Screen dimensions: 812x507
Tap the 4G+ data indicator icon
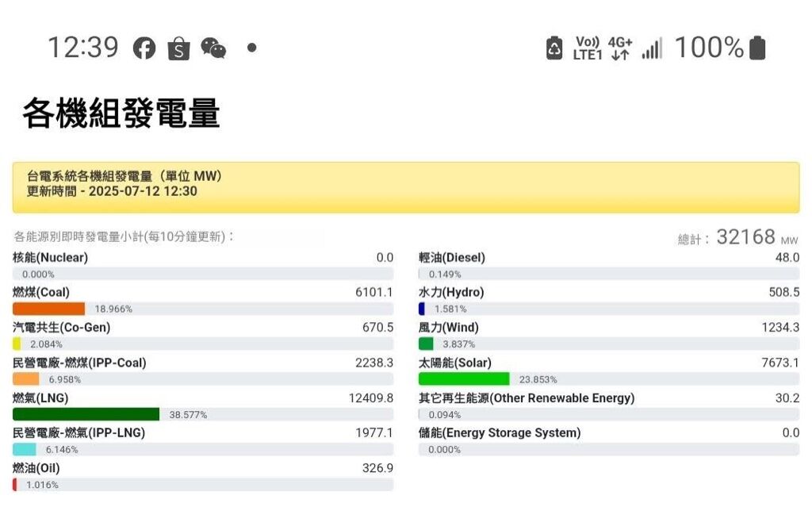pyautogui.click(x=620, y=48)
